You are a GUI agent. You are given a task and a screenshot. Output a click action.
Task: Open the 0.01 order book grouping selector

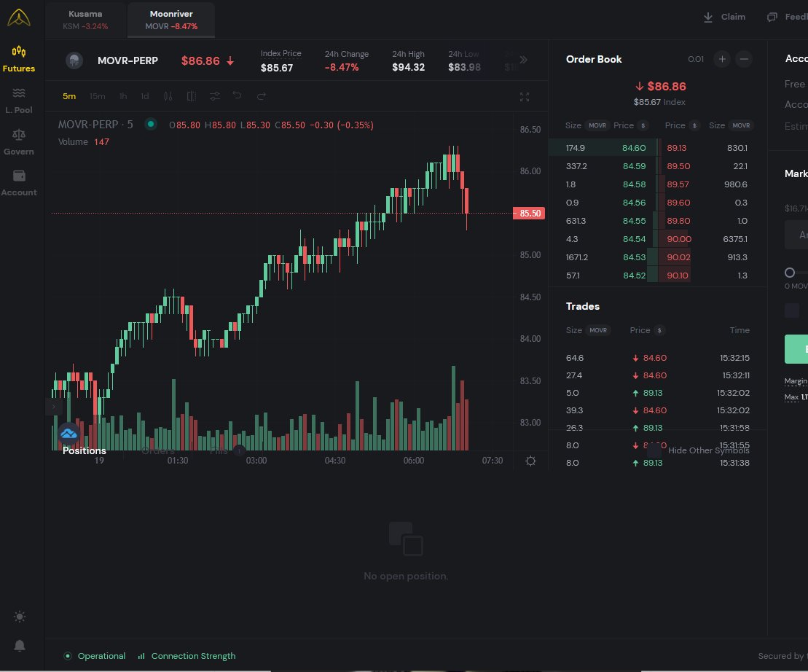[x=696, y=59]
